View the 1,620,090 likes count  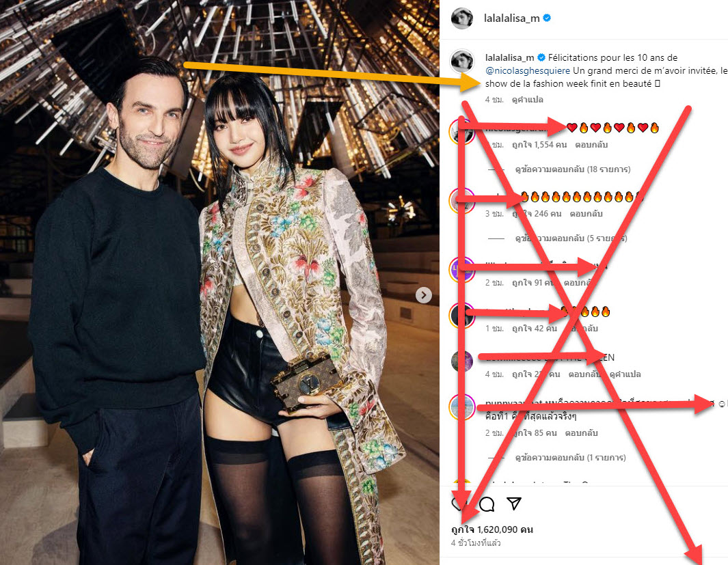(x=492, y=529)
